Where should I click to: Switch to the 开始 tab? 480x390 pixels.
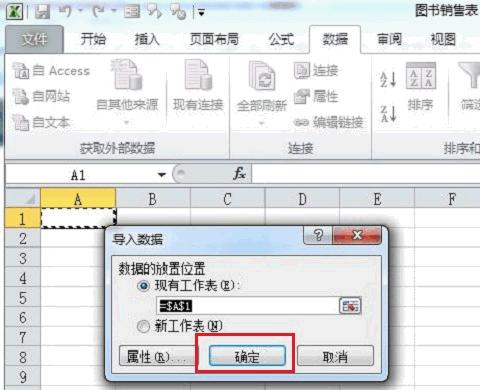coord(93,39)
